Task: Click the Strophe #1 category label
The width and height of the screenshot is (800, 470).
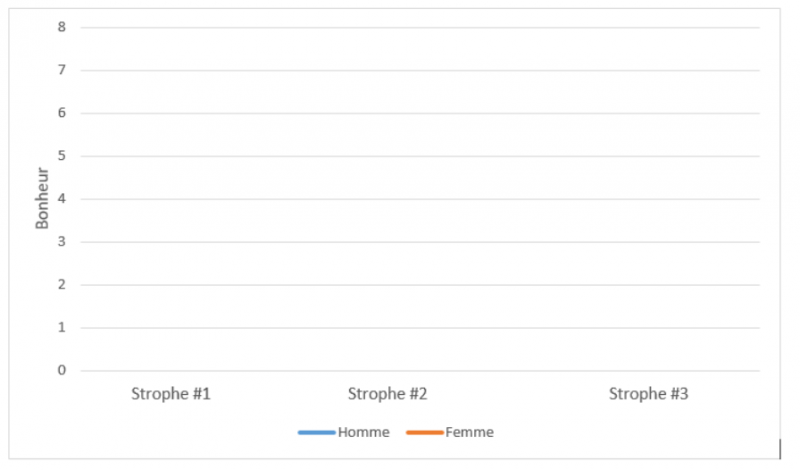Action: [171, 393]
